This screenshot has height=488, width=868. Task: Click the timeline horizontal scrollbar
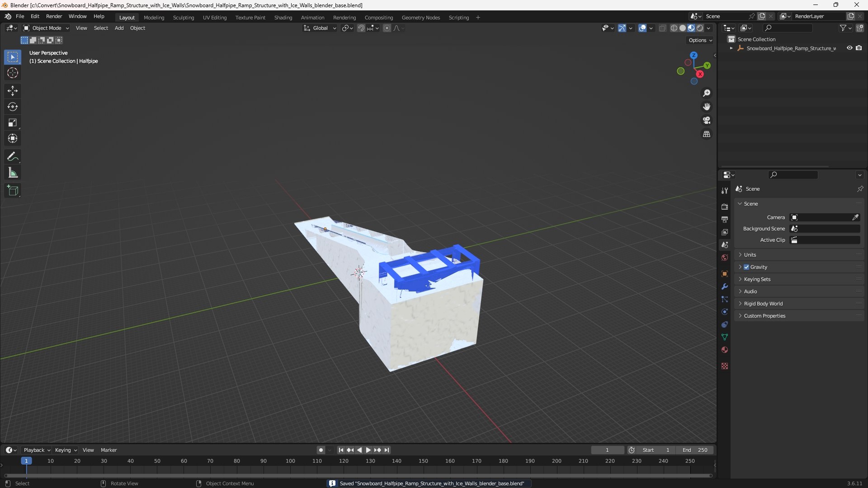[x=358, y=475]
